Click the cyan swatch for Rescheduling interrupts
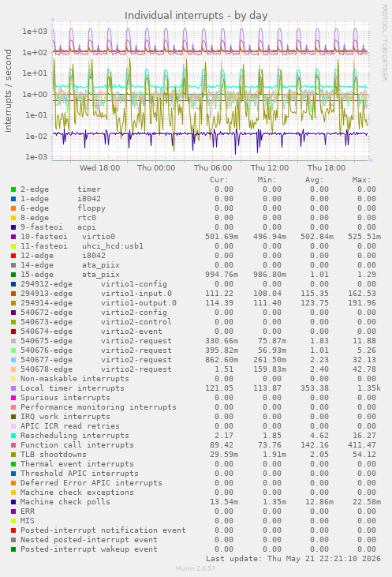Screen dimensions: 392x577 13,436
